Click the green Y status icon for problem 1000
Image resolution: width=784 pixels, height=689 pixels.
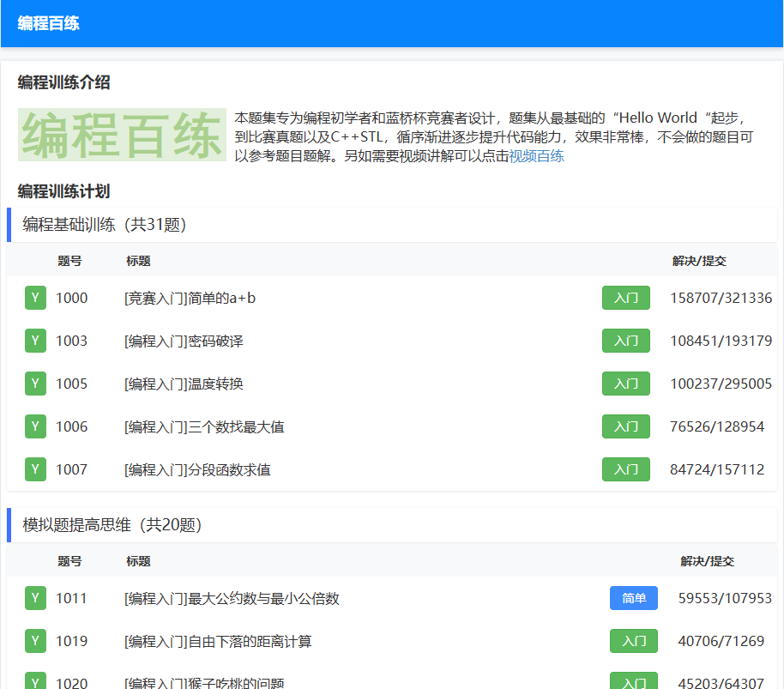pos(35,298)
